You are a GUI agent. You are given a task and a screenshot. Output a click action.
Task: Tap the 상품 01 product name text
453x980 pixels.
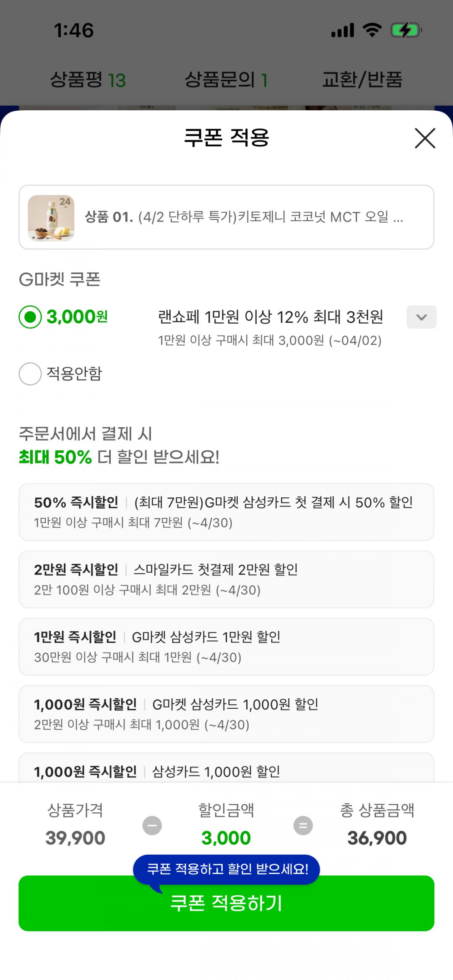243,217
